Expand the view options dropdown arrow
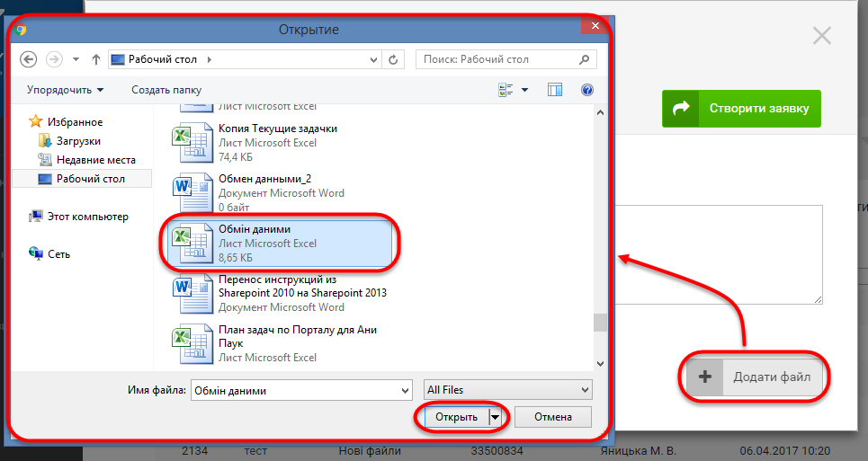 pyautogui.click(x=524, y=90)
